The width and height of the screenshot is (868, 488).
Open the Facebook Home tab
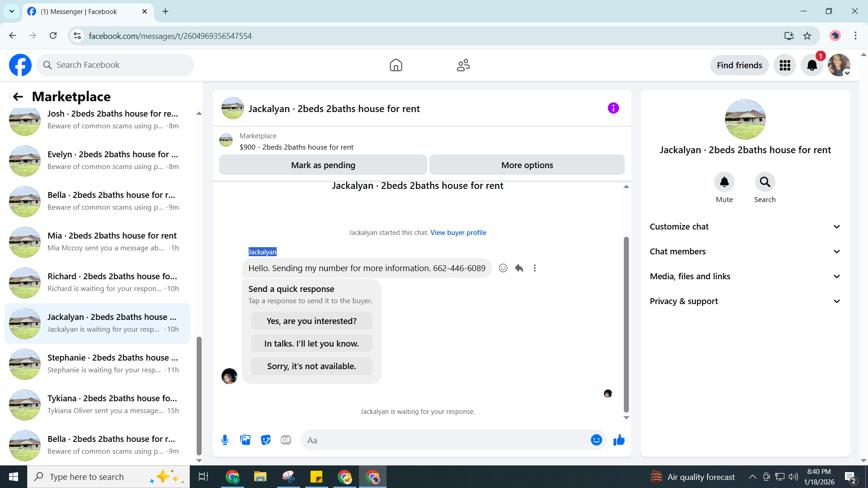pos(396,66)
